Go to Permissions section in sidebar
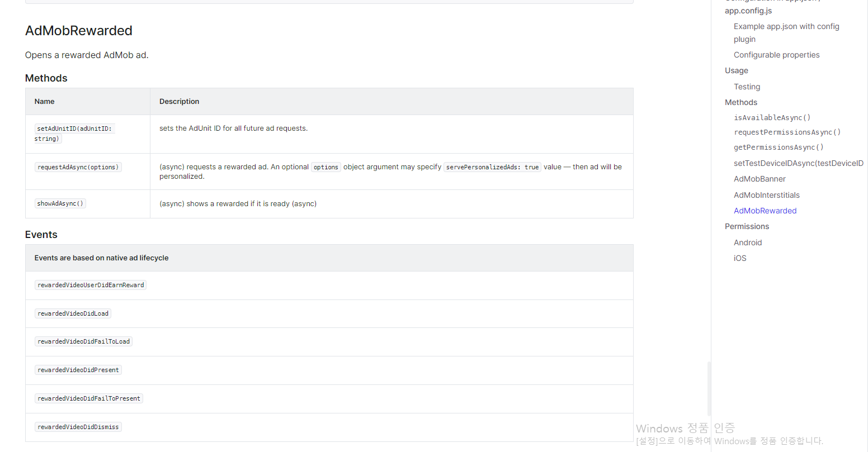Viewport: 868px width, 452px height. click(747, 226)
